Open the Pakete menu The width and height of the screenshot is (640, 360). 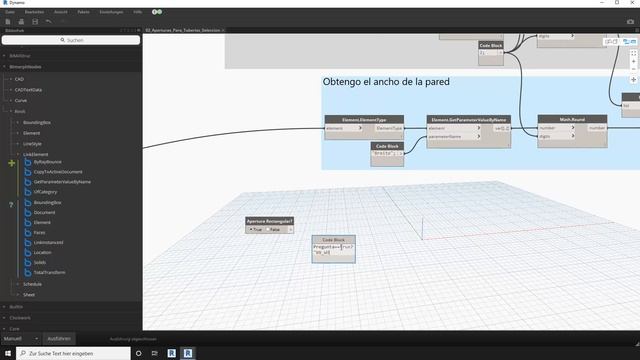point(83,12)
